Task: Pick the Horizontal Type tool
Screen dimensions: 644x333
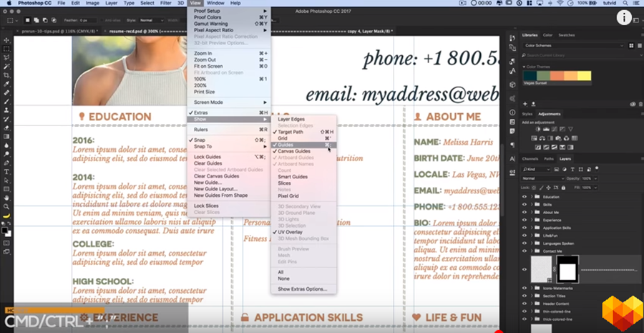Action: pyautogui.click(x=6, y=172)
